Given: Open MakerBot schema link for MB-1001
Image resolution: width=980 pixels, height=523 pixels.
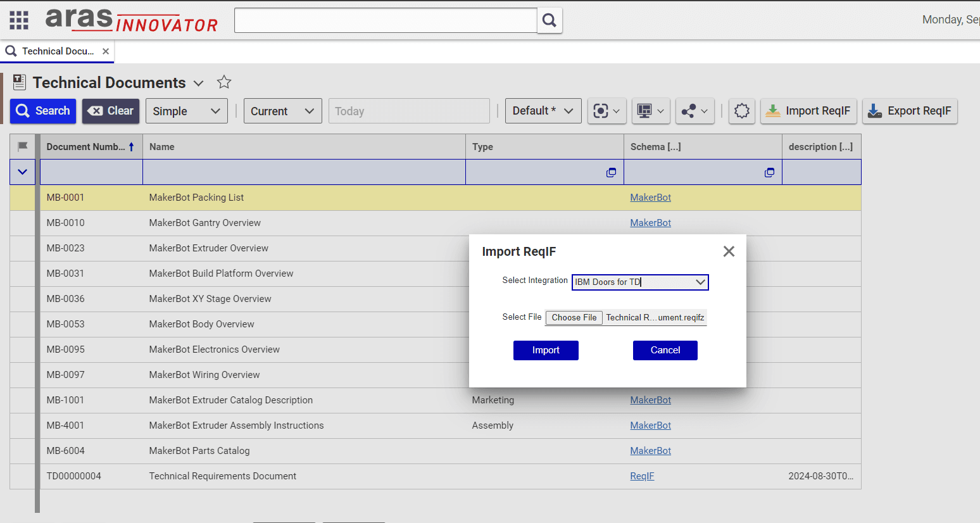Looking at the screenshot, I should tap(650, 400).
